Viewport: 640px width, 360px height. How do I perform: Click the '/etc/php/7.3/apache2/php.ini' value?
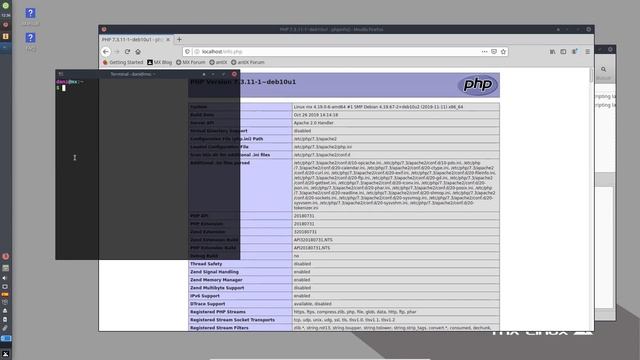tap(323, 147)
